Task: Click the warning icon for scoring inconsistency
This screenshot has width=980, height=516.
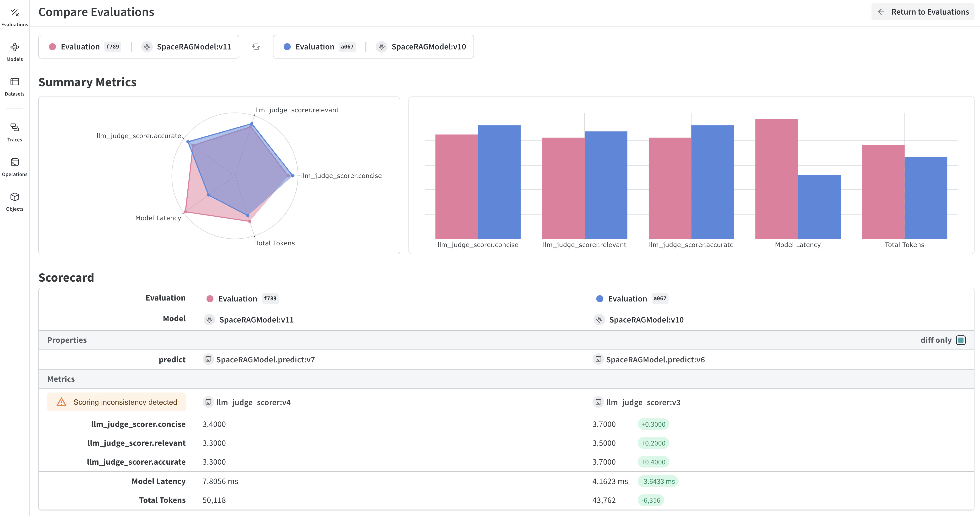Action: [x=61, y=402]
